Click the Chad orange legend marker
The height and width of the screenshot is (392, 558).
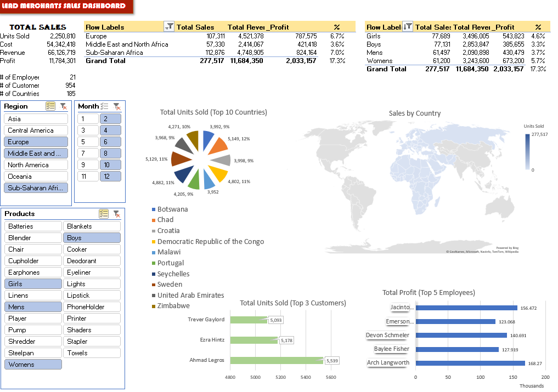(153, 220)
